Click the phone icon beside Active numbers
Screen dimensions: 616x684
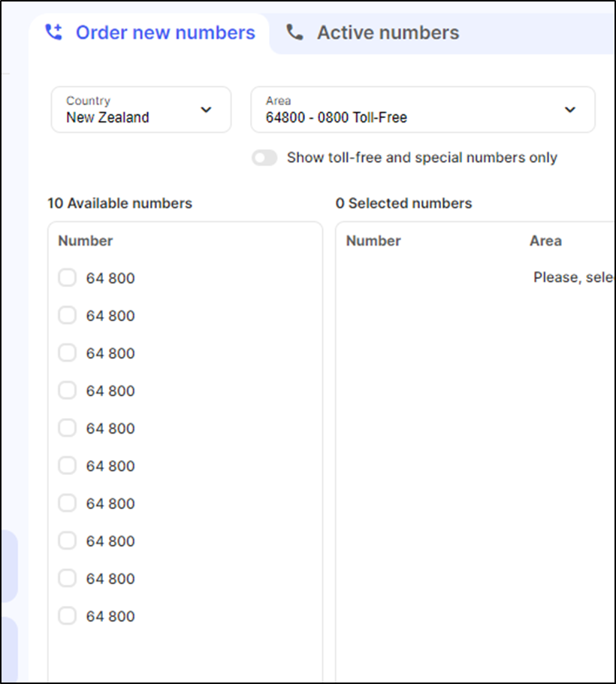(x=293, y=32)
